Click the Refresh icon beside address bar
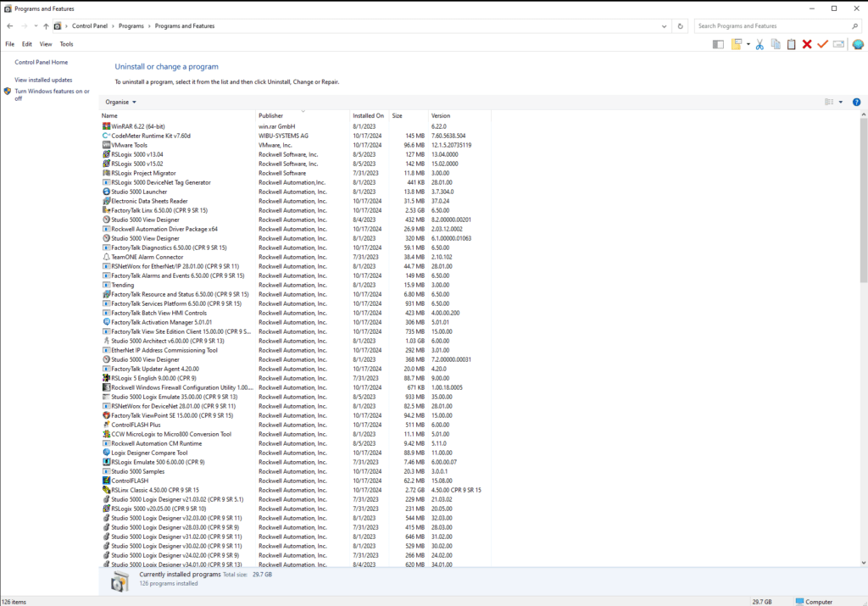Screen dimensions: 868x606 pos(681,26)
